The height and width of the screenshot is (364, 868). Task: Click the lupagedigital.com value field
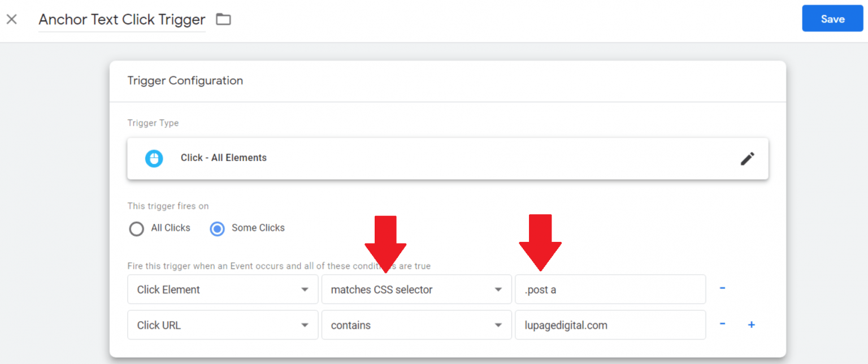click(x=610, y=325)
